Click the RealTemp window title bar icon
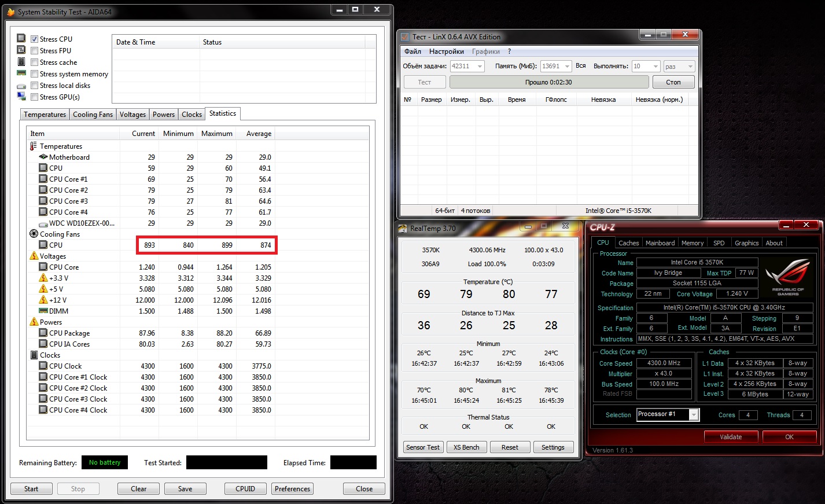This screenshot has width=825, height=504. 403,229
